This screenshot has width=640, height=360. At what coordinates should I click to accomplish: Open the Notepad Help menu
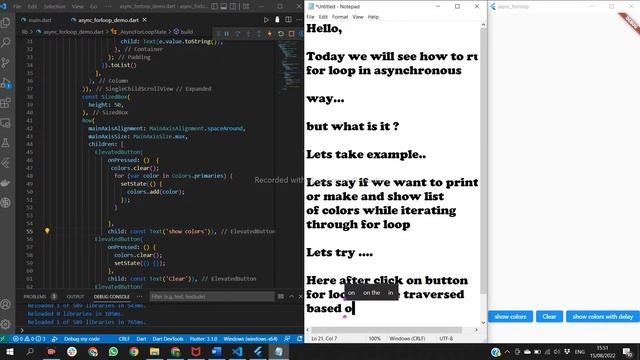point(373,17)
